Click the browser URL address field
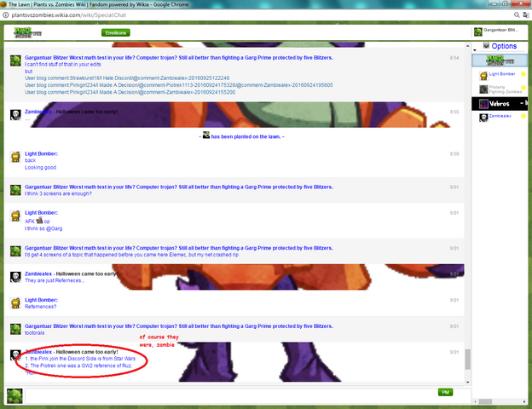The image size is (532, 409). pos(257,15)
